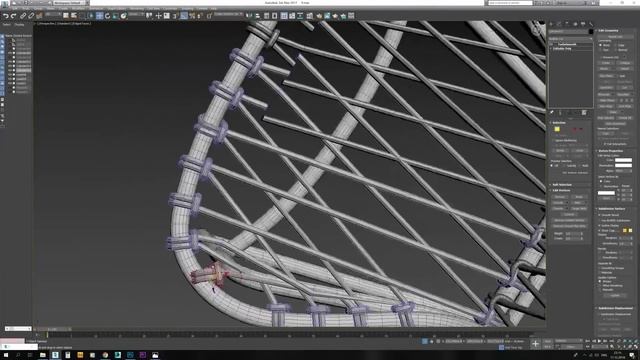Click the Collapse button in Edit Geometry

(x=626, y=63)
